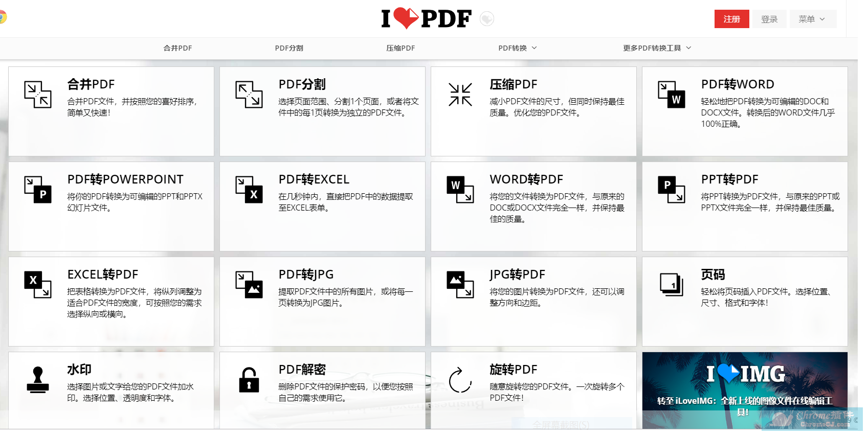Click the PDF转POWERPOINT icon
Image resolution: width=868 pixels, height=436 pixels.
point(38,190)
